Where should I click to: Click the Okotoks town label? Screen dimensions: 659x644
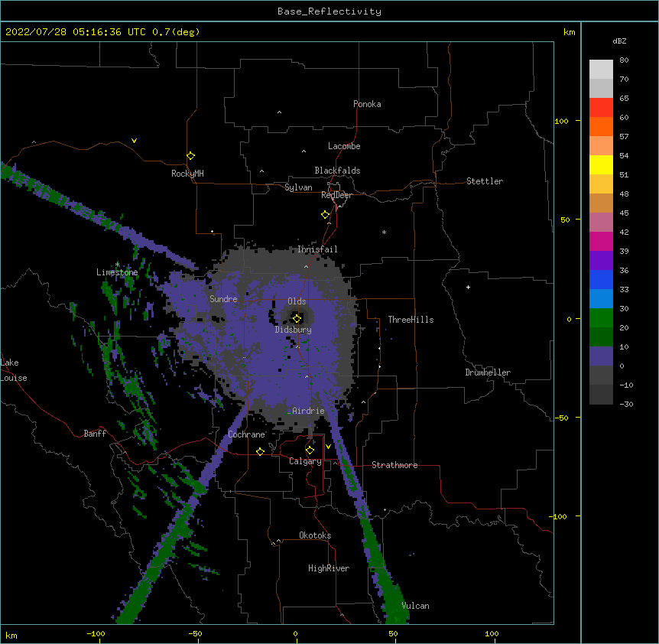[x=315, y=535]
